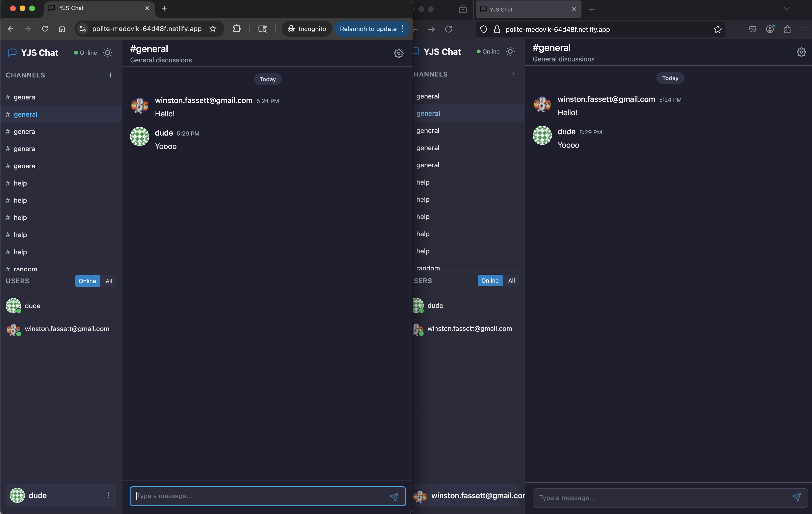Add new channel in right sidebar

(513, 74)
